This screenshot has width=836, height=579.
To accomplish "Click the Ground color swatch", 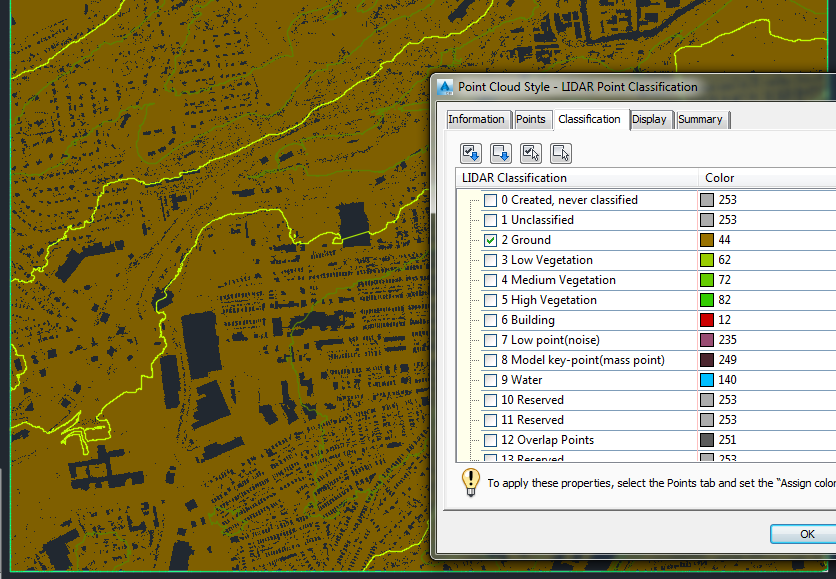I will [706, 240].
